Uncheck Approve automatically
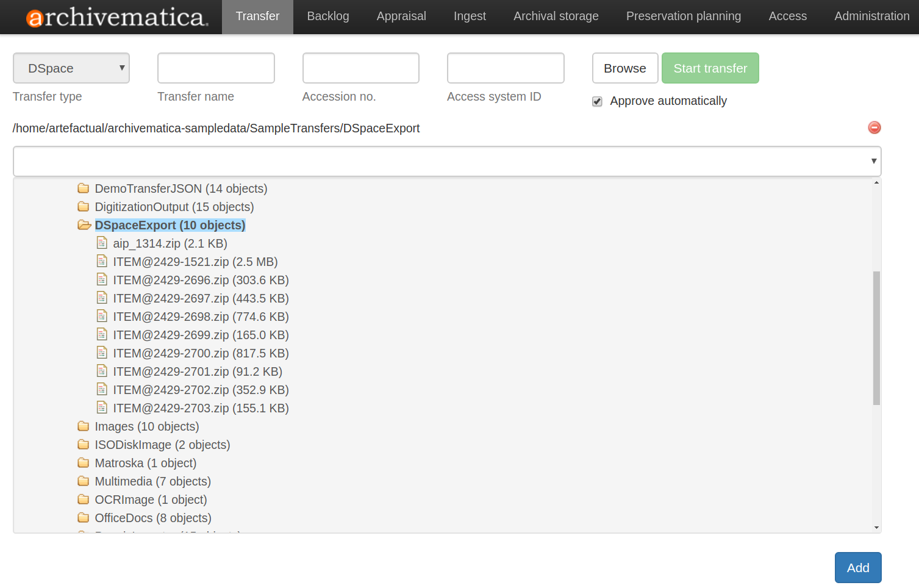 point(596,101)
